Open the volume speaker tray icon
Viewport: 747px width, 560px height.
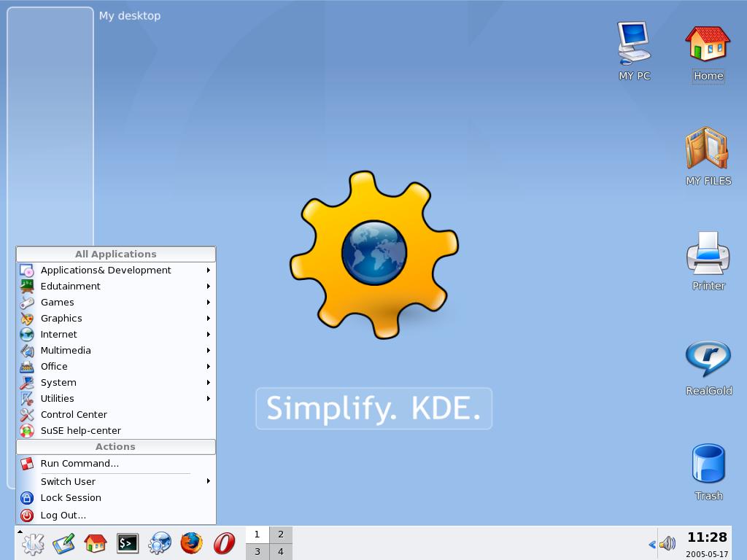pyautogui.click(x=668, y=542)
